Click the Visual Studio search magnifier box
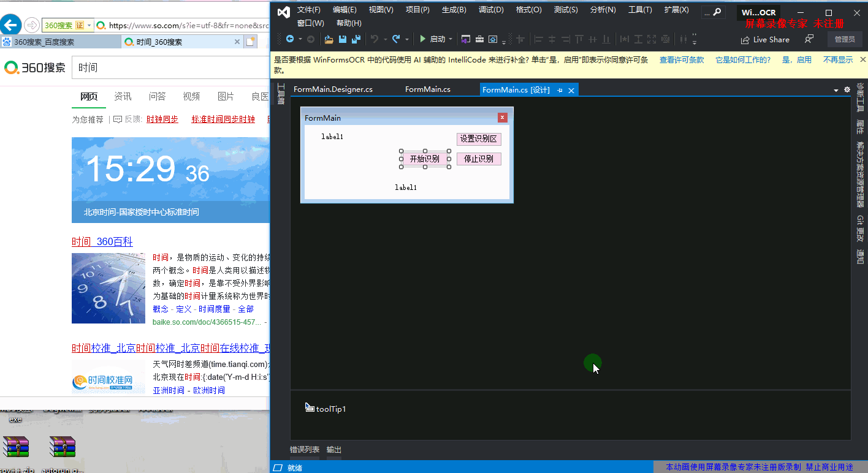The width and height of the screenshot is (868, 473). tap(713, 12)
